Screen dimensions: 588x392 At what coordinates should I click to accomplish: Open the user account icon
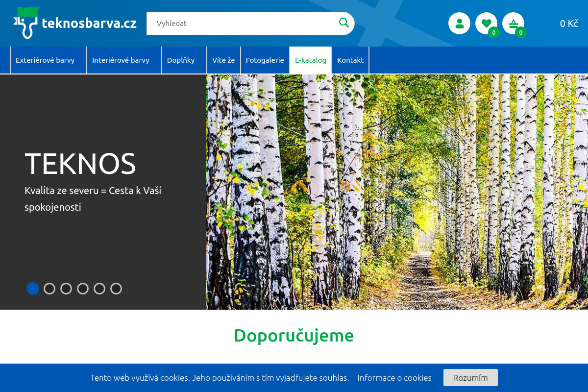(x=459, y=23)
